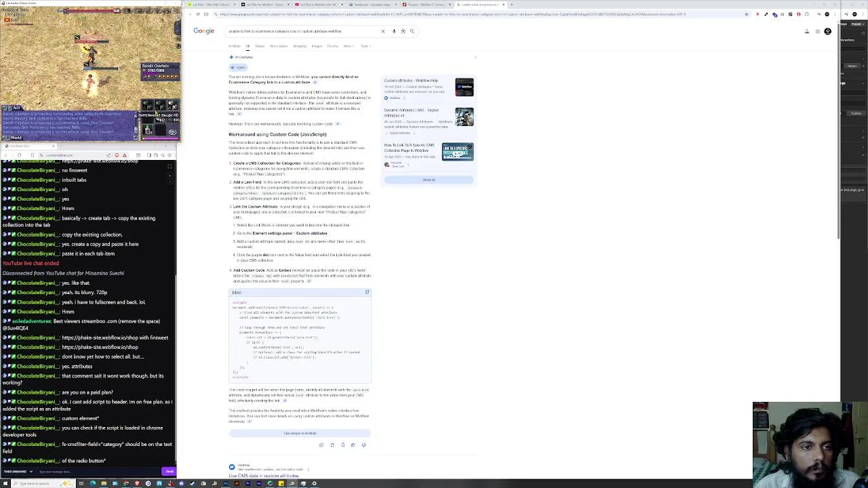
Task: Open the Sygnal Attributes thumbnail image
Action: click(465, 117)
